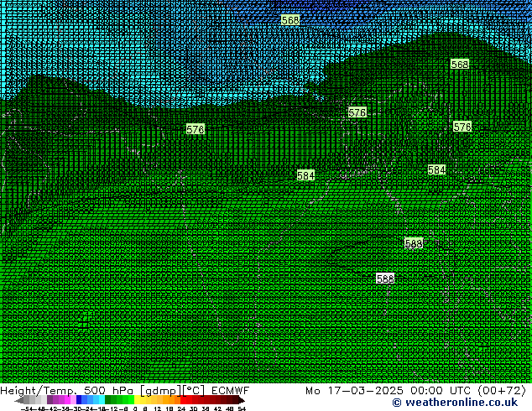Pick the yellow swatch in the temperature legend
This screenshot has height=411, width=532.
click(137, 399)
